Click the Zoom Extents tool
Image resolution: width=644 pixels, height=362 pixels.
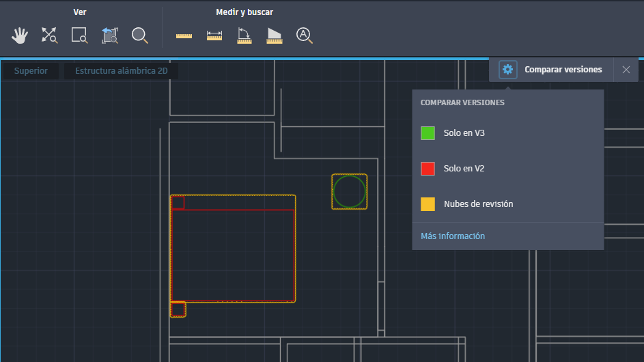click(x=49, y=36)
